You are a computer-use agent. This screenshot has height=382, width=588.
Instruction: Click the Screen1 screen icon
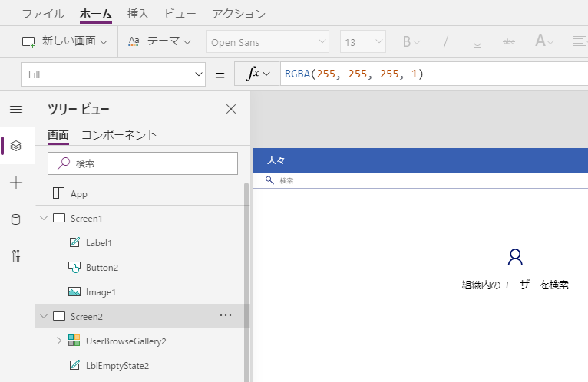59,218
